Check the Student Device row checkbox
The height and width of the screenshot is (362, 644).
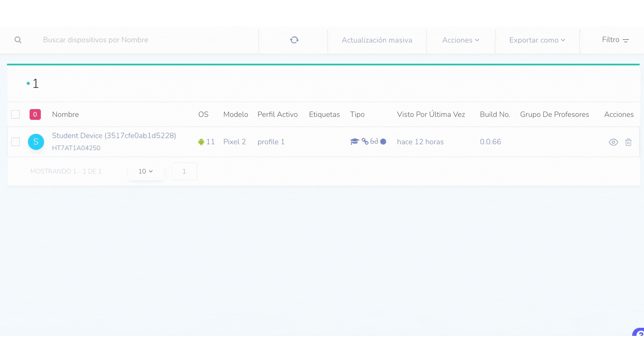click(15, 142)
